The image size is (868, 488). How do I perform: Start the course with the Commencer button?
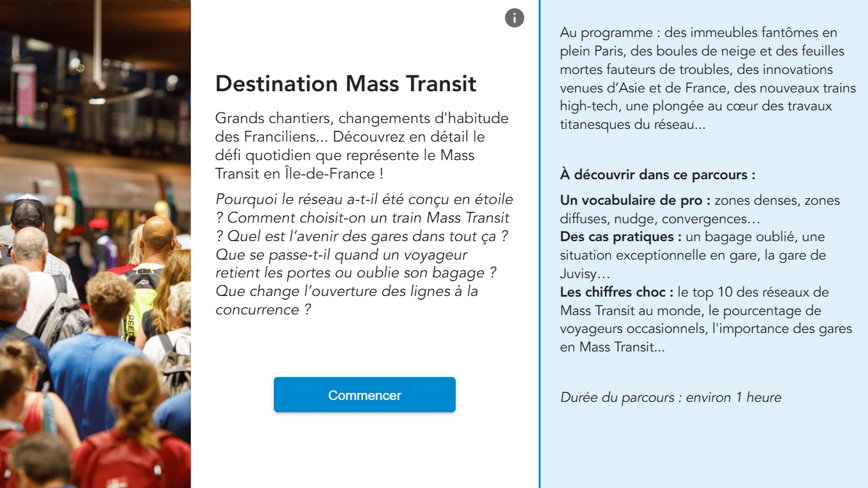click(364, 395)
